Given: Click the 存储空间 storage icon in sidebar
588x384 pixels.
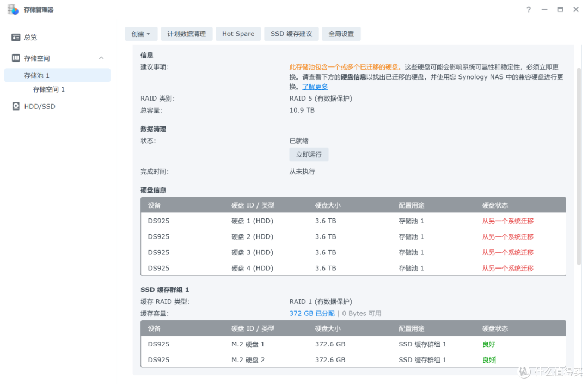Looking at the screenshot, I should (x=16, y=58).
